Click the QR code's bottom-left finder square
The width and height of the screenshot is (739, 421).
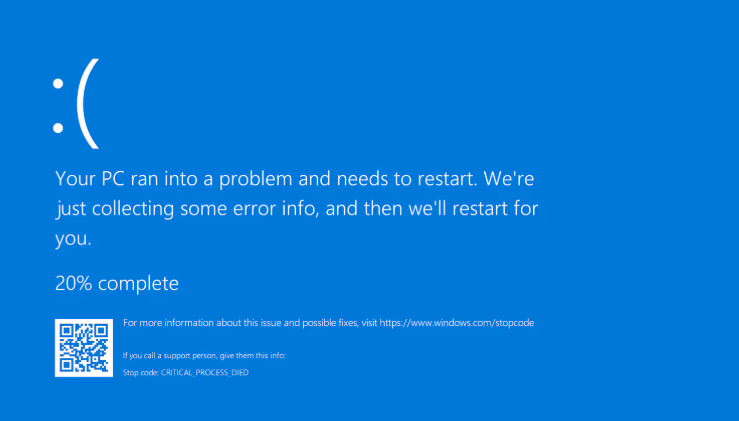pyautogui.click(x=66, y=365)
